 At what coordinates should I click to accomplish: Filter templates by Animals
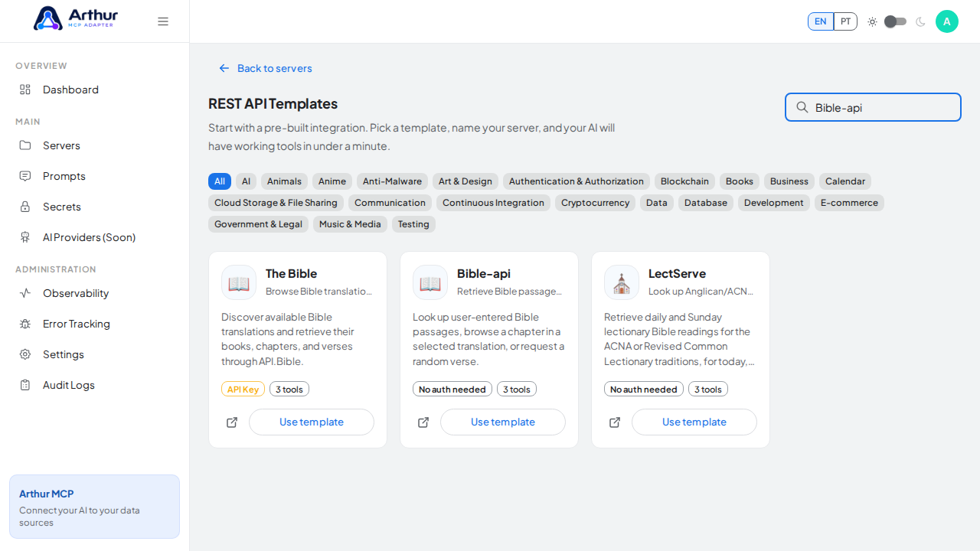(x=284, y=181)
